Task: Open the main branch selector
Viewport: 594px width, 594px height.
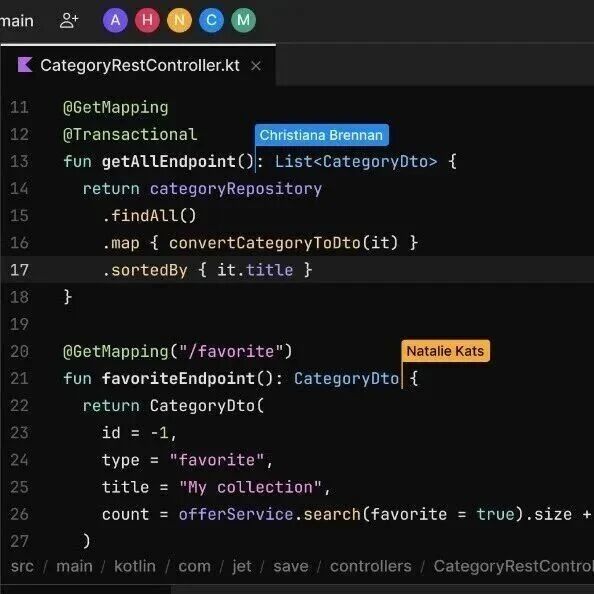Action: (x=17, y=21)
